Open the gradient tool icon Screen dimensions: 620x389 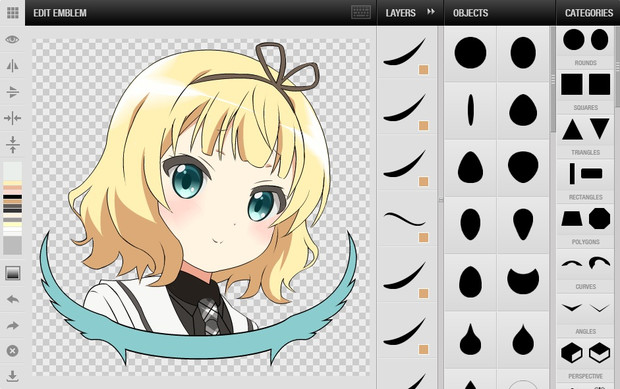click(x=13, y=273)
